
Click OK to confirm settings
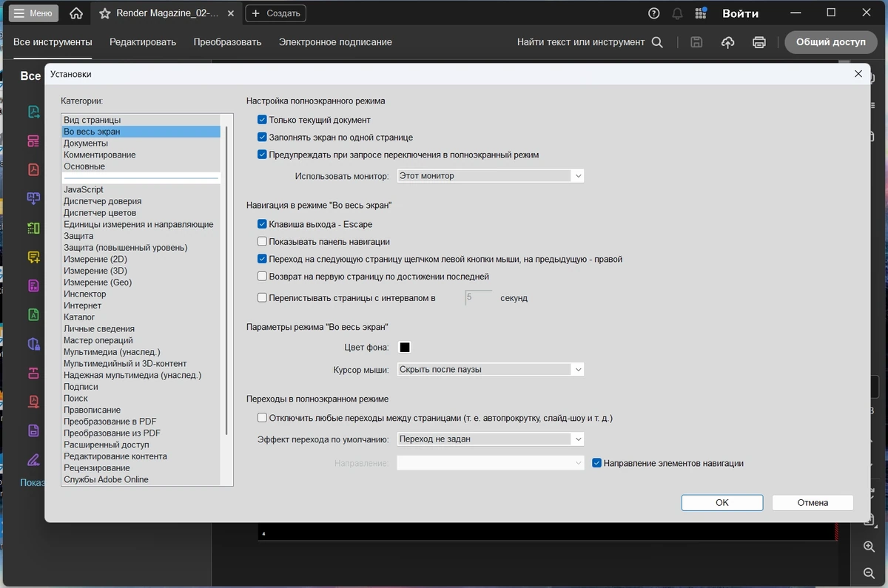(722, 502)
